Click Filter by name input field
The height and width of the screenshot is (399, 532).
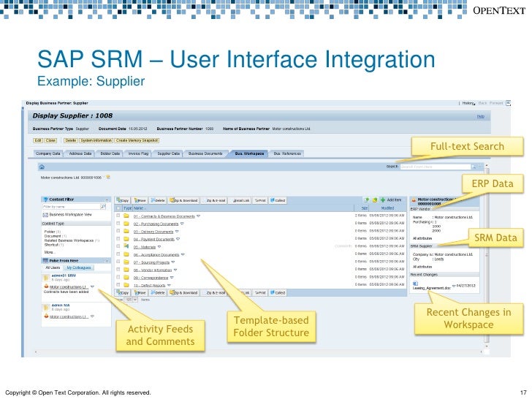[x=72, y=206]
